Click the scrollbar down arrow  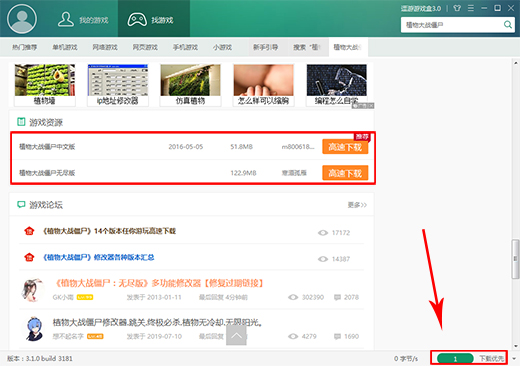click(x=516, y=346)
